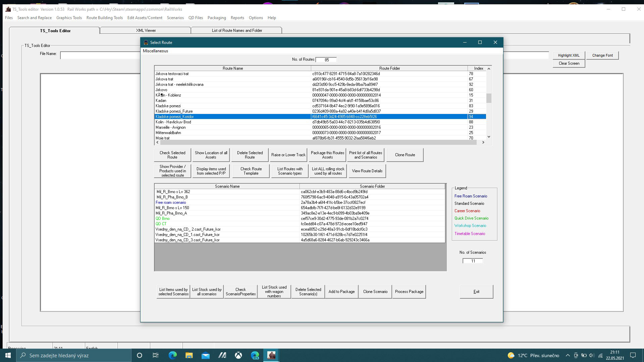Switch to List of Route Names and Folder tab
Screen dimensions: 644x362
(x=237, y=31)
